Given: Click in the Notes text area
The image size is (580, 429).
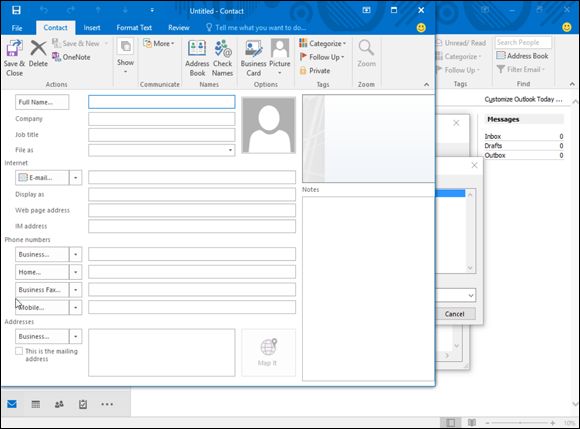Looking at the screenshot, I should 368,288.
